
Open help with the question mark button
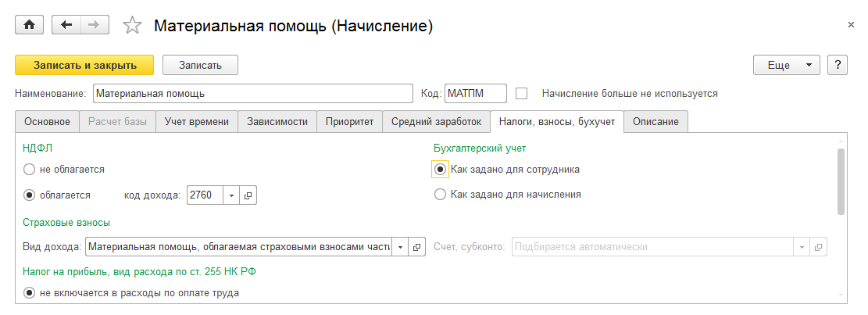[x=838, y=65]
